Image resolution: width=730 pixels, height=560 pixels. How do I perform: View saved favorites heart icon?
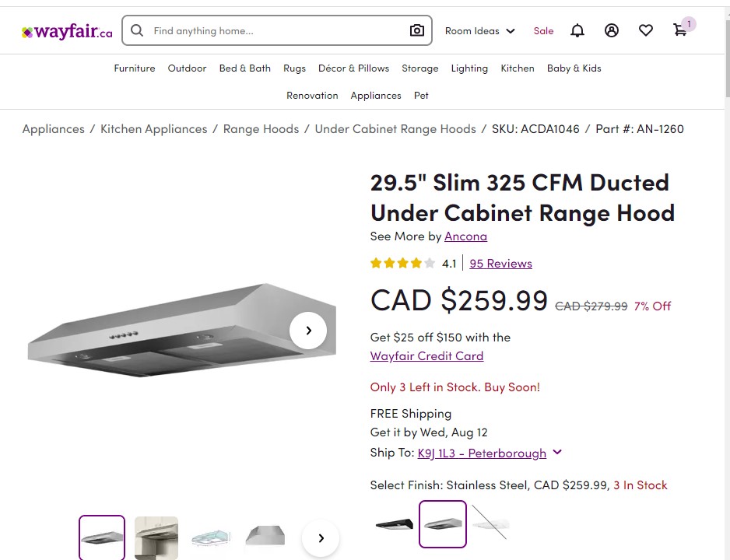point(646,30)
